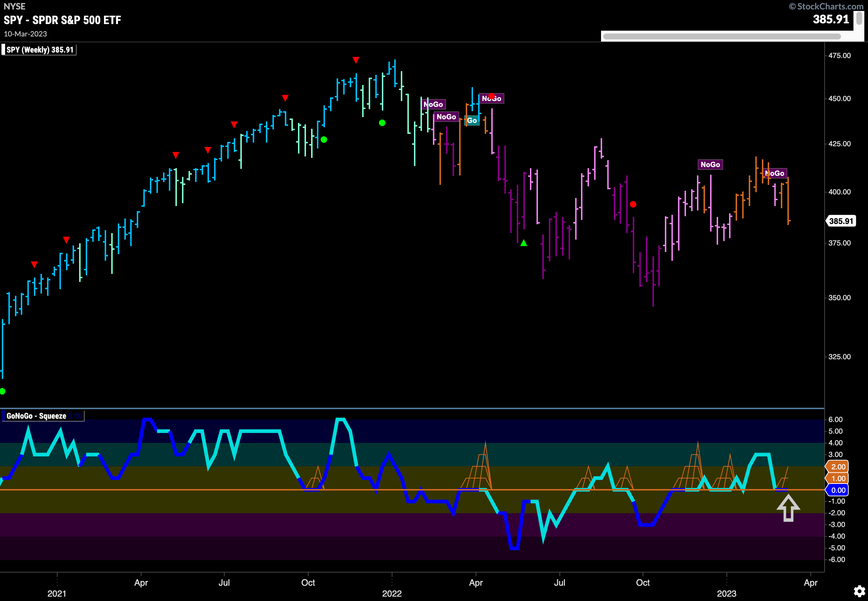Click the 475.00 price axis label
Screen dimensions: 868x601
point(840,56)
